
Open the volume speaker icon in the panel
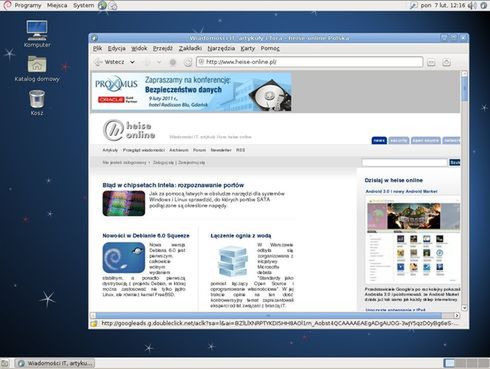coord(472,5)
